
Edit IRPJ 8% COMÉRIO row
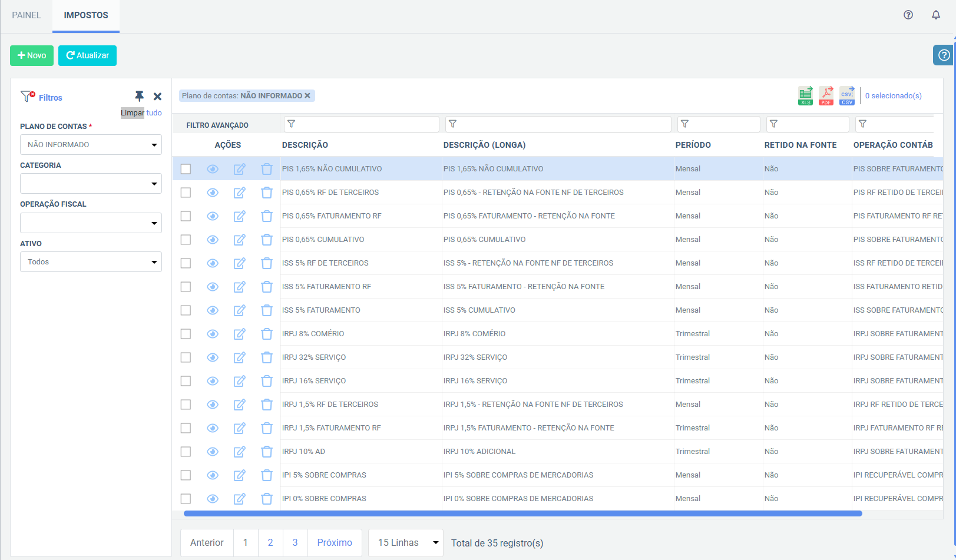pyautogui.click(x=239, y=334)
